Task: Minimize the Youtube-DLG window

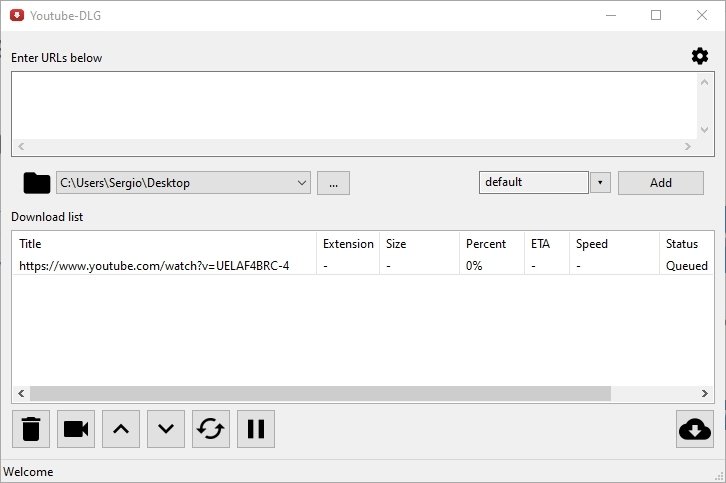Action: pyautogui.click(x=611, y=15)
